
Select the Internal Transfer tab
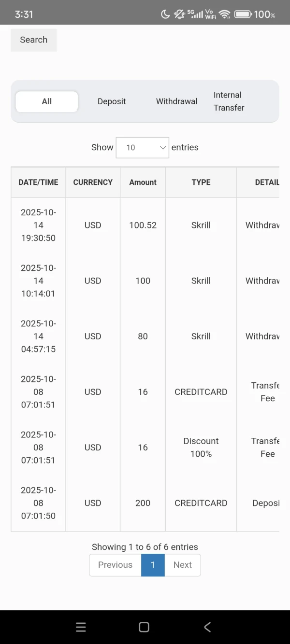tap(229, 101)
